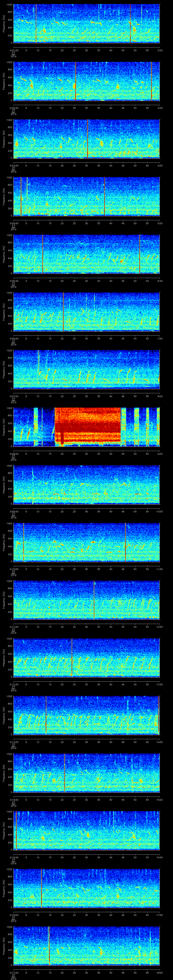The width and height of the screenshot is (173, 980).
Task: Click the 0:02:00 start time label
Action: (14, 108)
